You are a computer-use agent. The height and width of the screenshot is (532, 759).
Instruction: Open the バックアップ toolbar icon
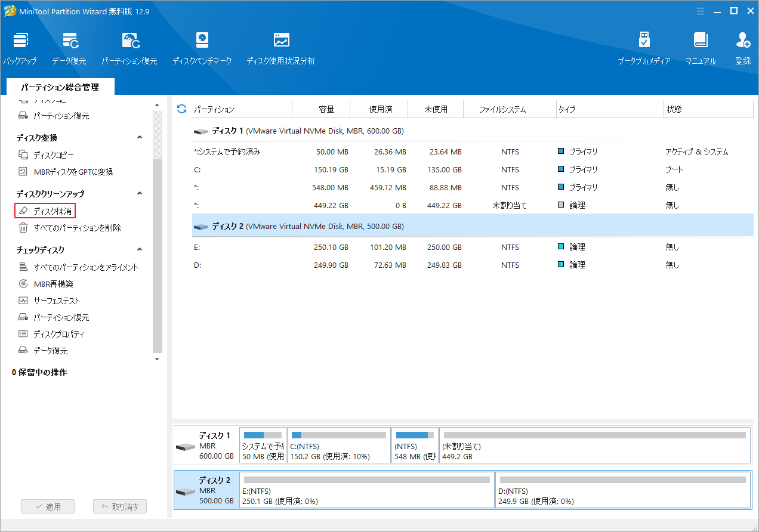[x=20, y=49]
